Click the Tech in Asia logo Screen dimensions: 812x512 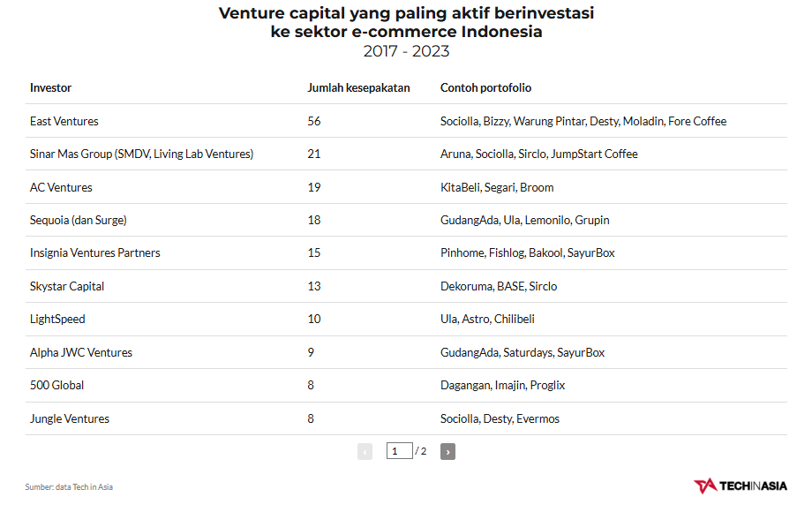pos(741,486)
